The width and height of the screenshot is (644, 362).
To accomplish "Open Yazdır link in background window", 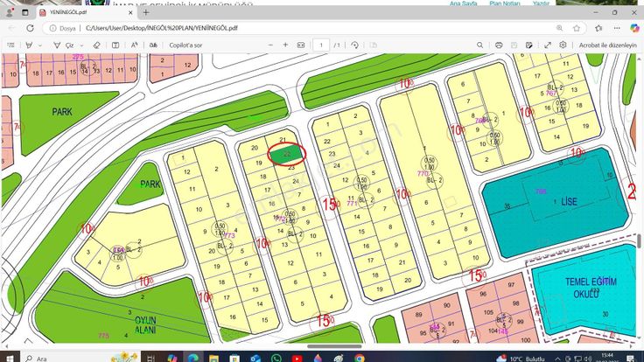I will coord(541,3).
